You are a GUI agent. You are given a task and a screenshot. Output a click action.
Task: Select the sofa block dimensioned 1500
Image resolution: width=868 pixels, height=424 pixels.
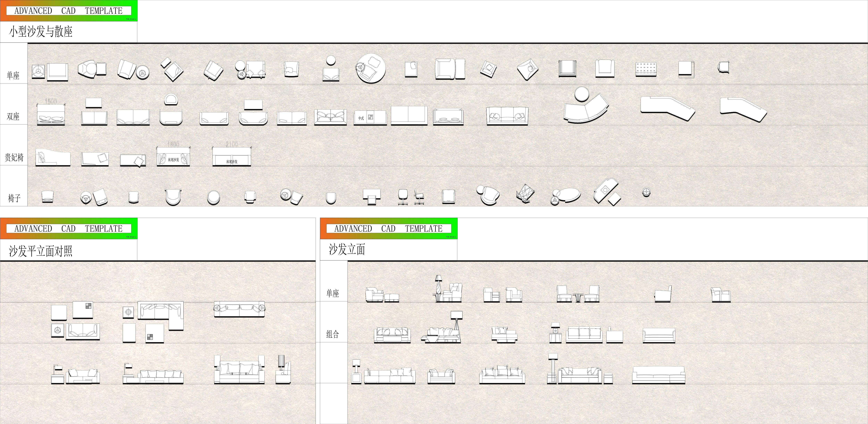(51, 115)
